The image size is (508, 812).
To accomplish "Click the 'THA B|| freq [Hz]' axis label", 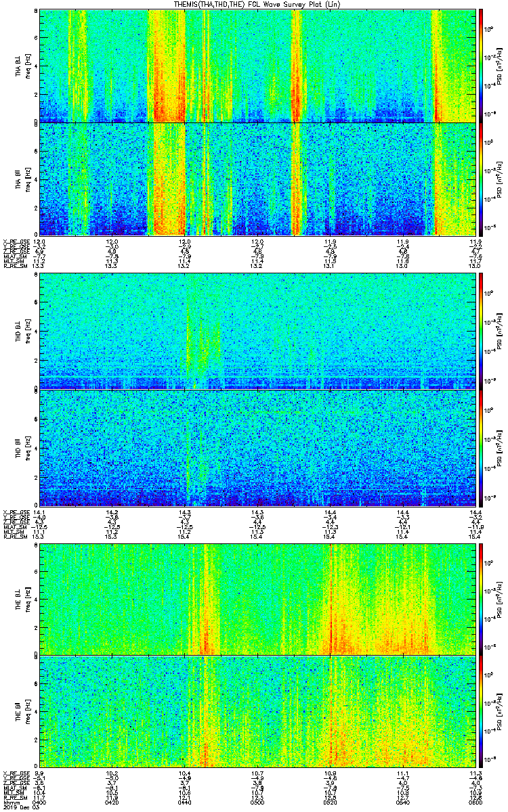I will 22,179.
